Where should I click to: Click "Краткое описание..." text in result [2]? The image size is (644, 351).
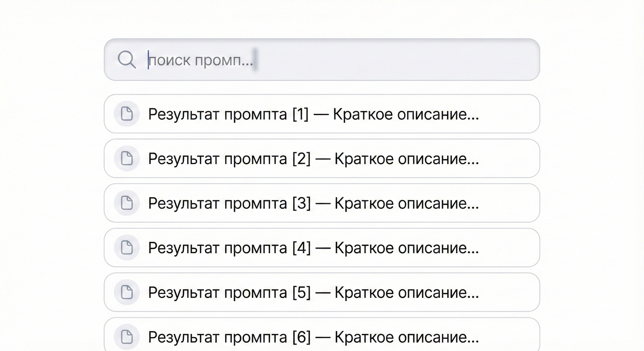pos(407,159)
